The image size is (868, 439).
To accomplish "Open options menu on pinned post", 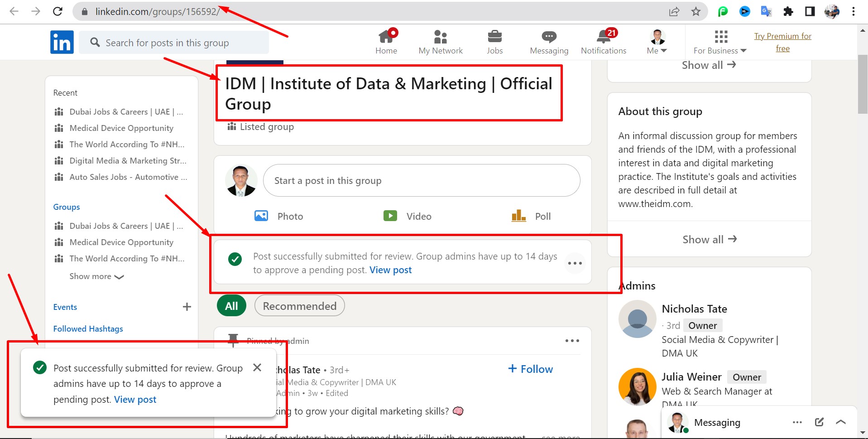I will [572, 341].
